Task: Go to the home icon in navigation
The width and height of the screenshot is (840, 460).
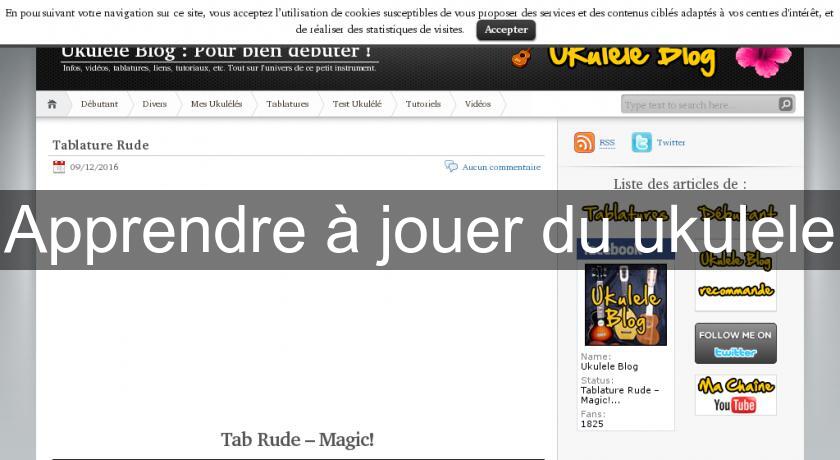Action: [52, 104]
